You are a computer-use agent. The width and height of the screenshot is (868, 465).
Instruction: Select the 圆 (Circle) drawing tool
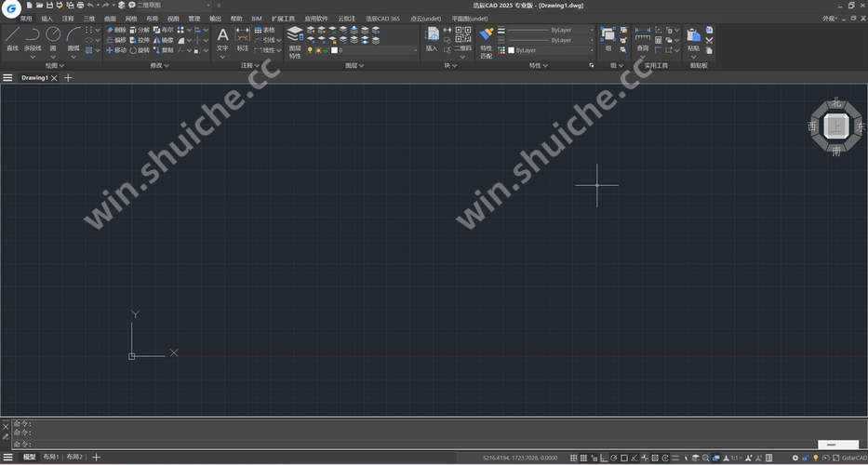coord(53,37)
